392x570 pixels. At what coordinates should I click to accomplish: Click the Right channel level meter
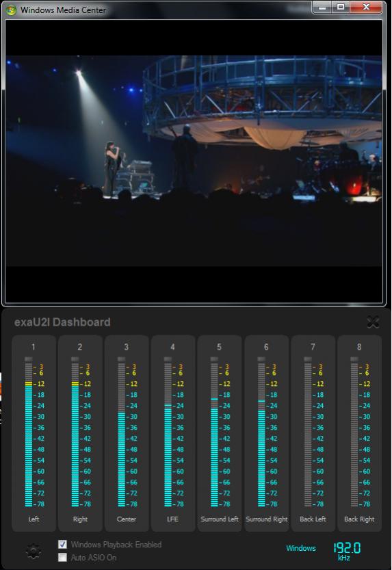click(75, 432)
